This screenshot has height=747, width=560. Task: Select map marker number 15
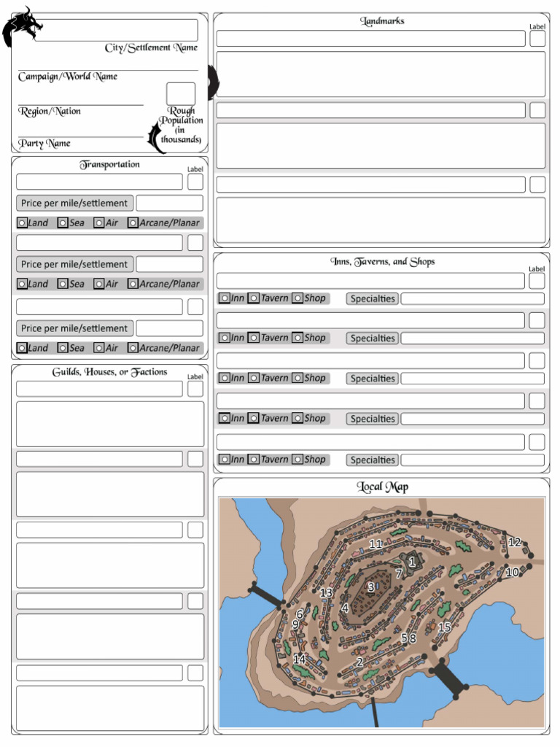[x=444, y=627]
